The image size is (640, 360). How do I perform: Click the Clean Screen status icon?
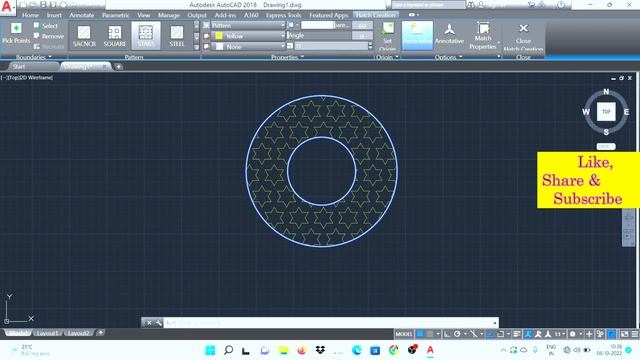(x=624, y=334)
